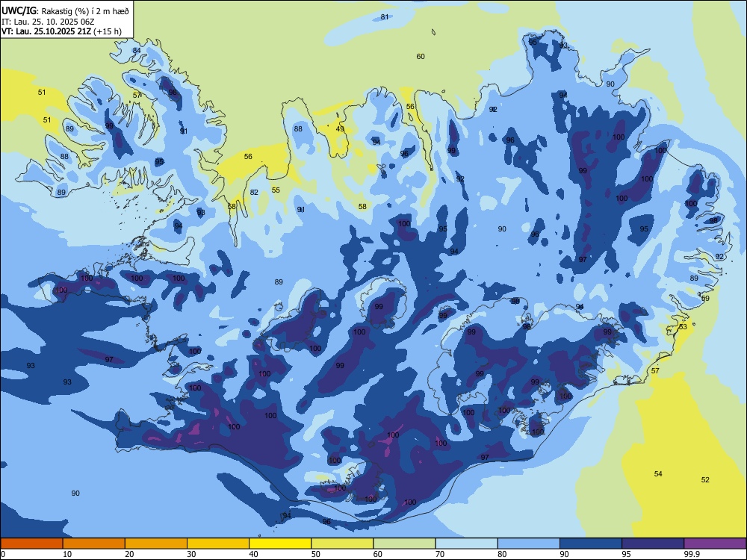Click the legend label 95
This screenshot has height=560, width=747.
[627, 554]
